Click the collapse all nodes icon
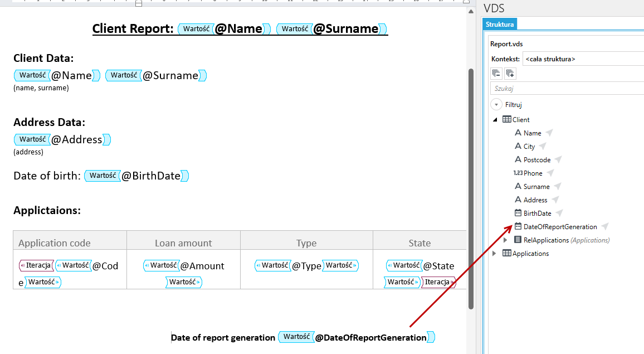The width and height of the screenshot is (644, 354). coord(496,74)
